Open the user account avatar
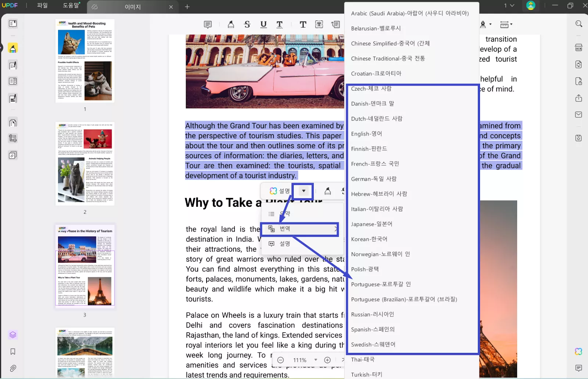Image resolution: width=588 pixels, height=379 pixels. [x=531, y=6]
